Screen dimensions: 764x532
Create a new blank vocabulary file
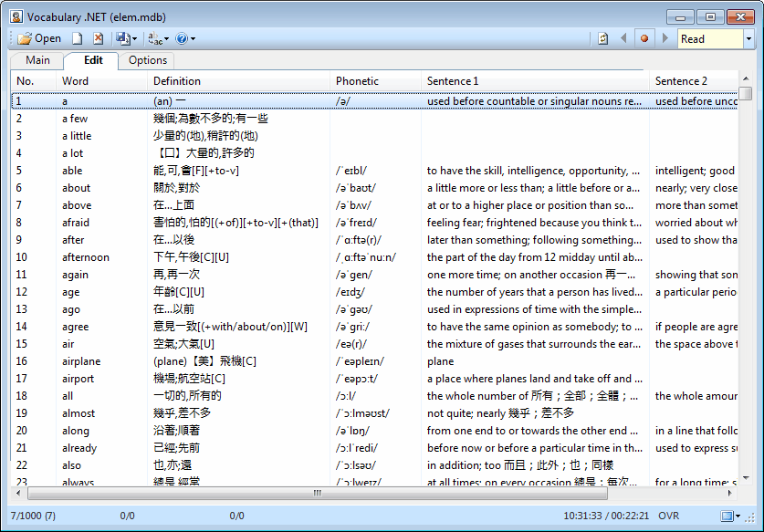tap(78, 38)
